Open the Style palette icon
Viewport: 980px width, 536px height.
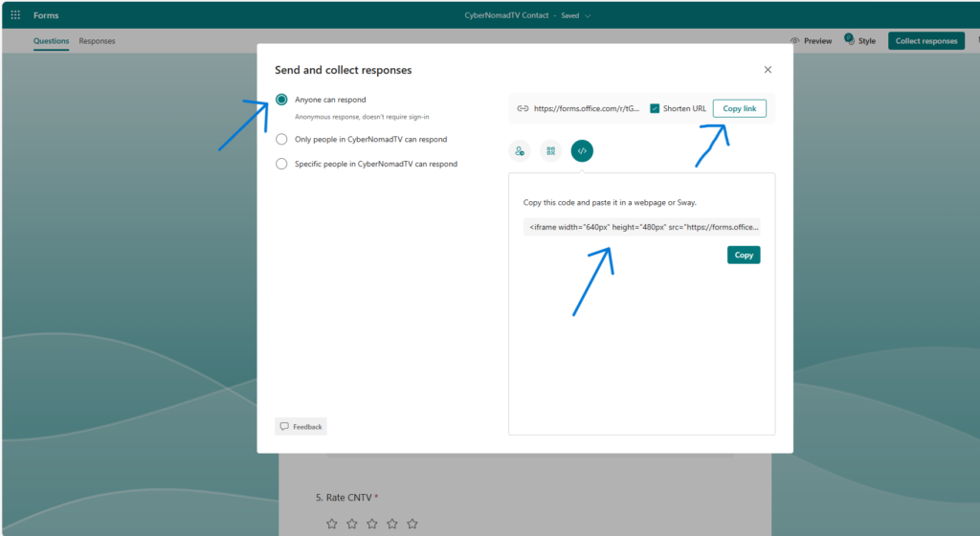(849, 40)
